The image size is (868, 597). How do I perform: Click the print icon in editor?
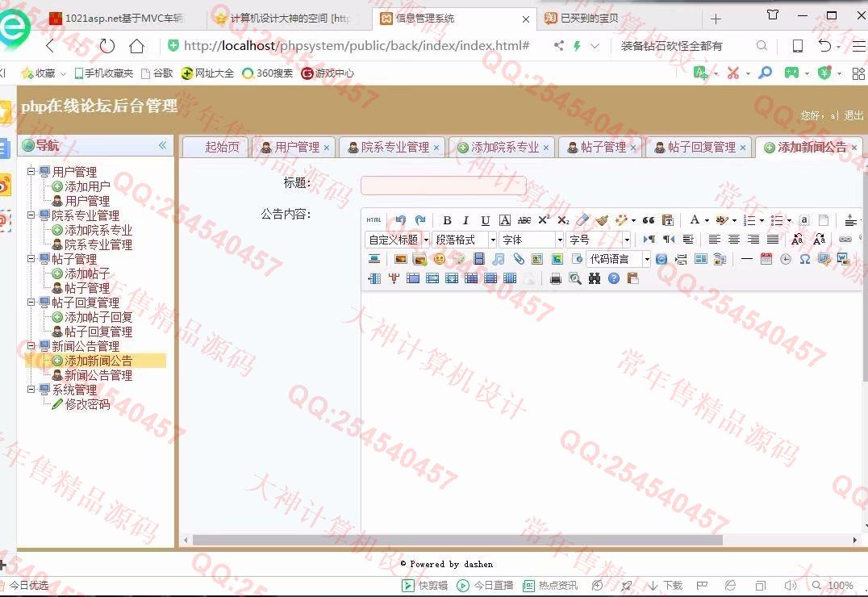(556, 278)
